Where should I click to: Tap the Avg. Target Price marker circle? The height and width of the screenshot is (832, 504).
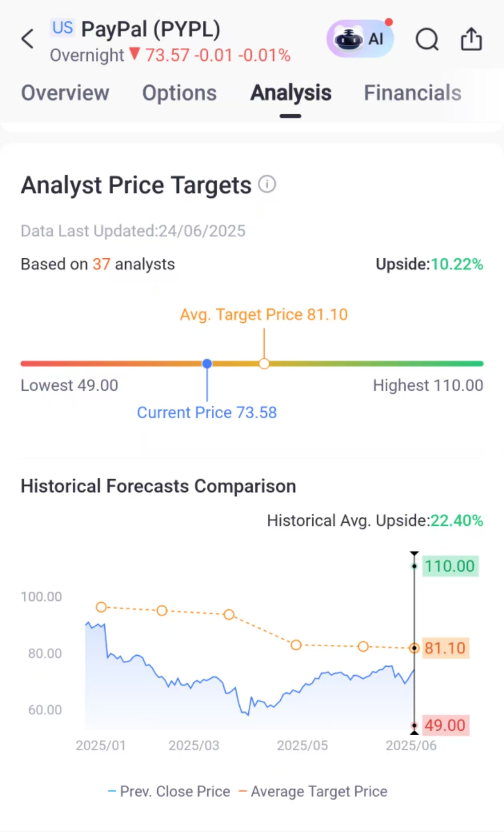pyautogui.click(x=264, y=364)
